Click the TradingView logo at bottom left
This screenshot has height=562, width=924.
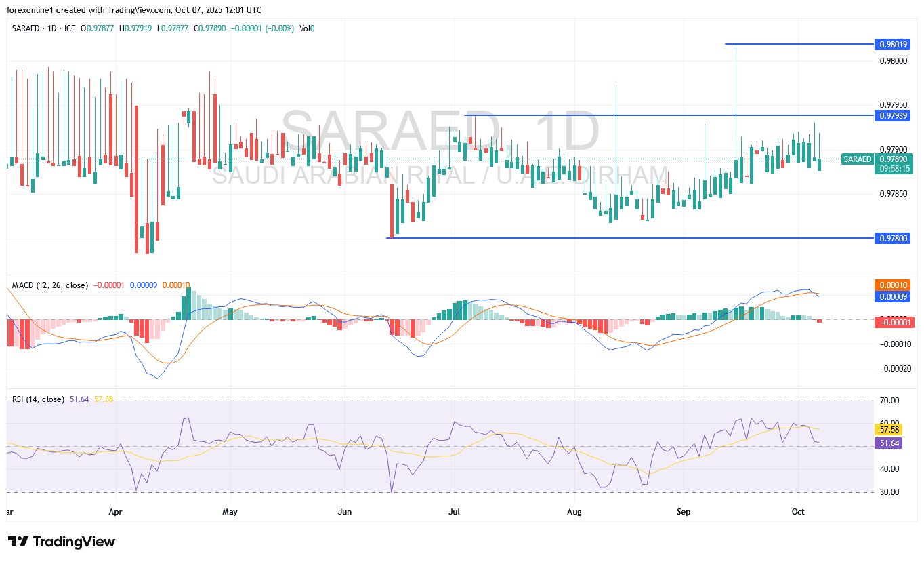point(61,542)
